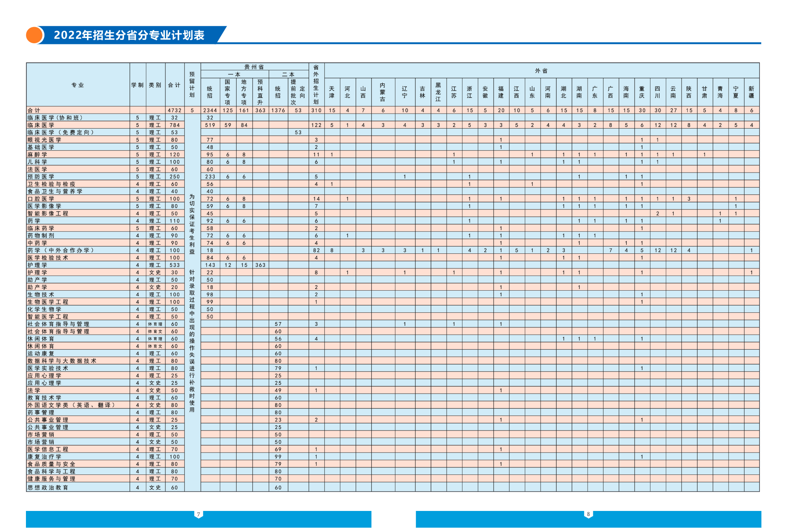This screenshot has height=532, width=785.
Task: Click the page 8 number marker
Action: (588, 514)
